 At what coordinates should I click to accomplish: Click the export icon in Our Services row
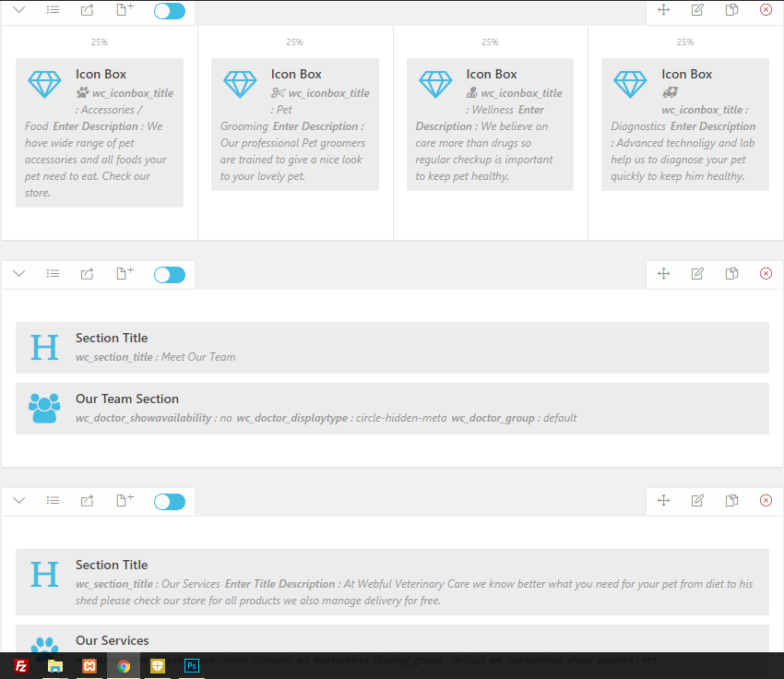click(88, 501)
